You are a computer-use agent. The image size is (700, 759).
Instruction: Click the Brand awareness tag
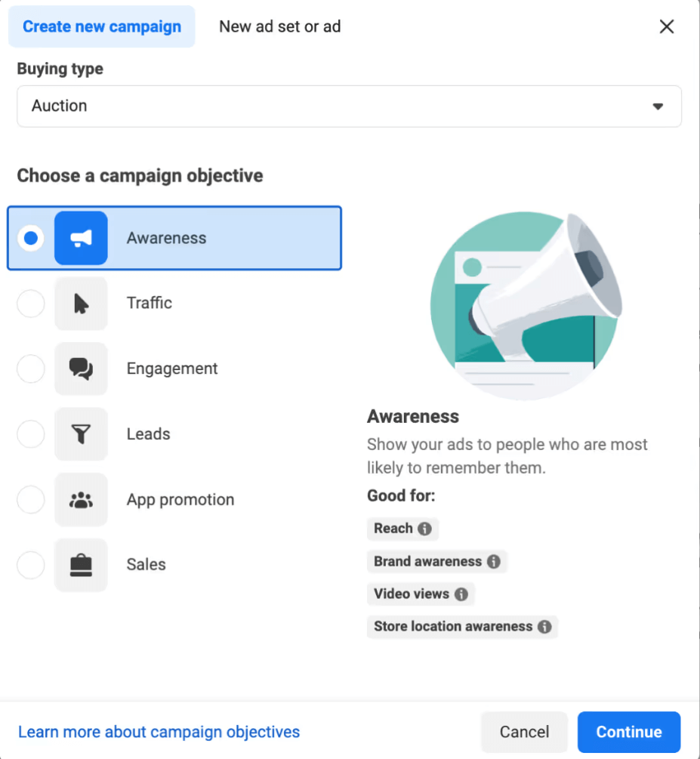tap(436, 561)
